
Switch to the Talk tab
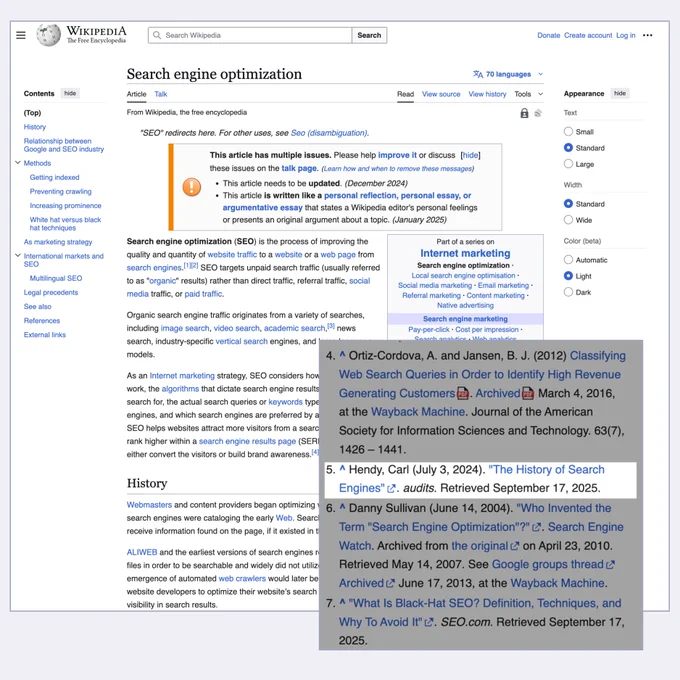tap(160, 94)
